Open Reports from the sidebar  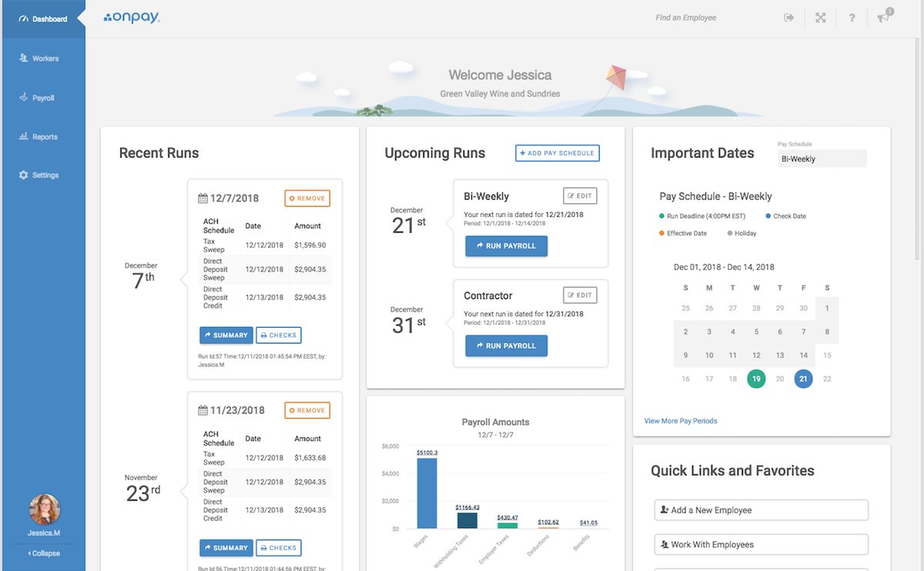point(42,137)
